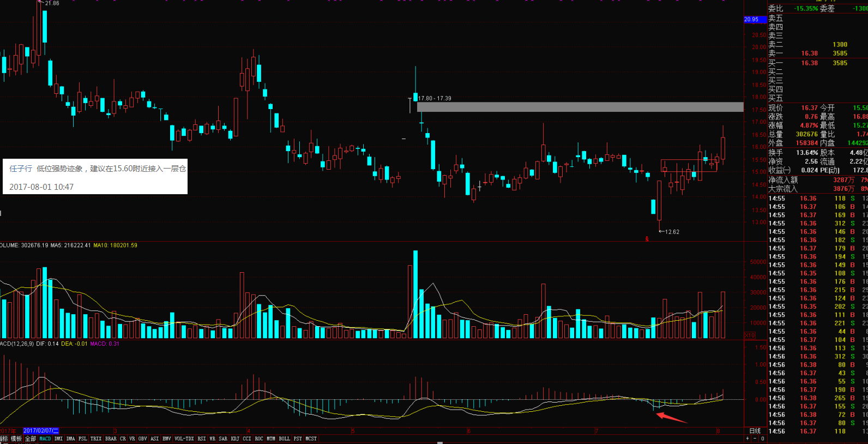Select the active MACD indicator tab
This screenshot has width=868, height=444.
[x=45, y=439]
